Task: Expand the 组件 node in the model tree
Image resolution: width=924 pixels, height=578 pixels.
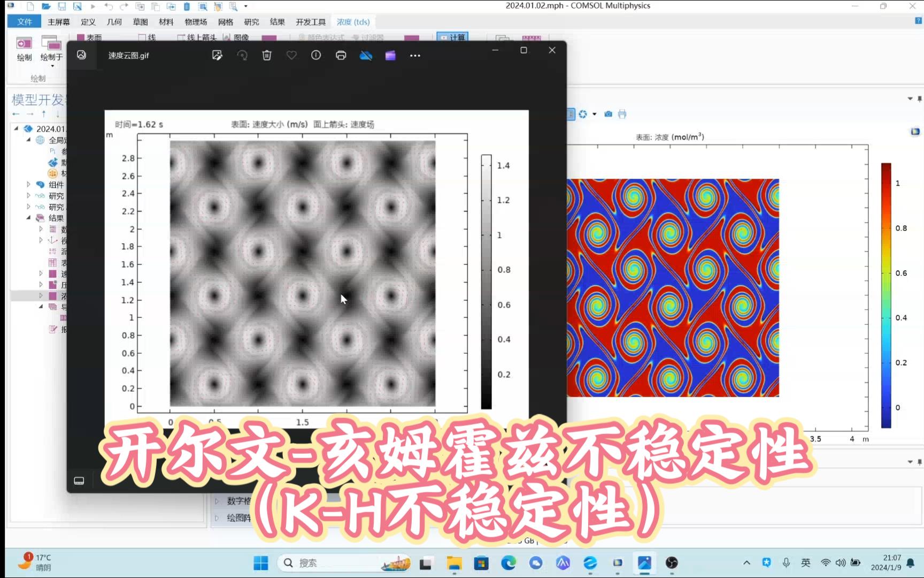Action: pyautogui.click(x=28, y=184)
